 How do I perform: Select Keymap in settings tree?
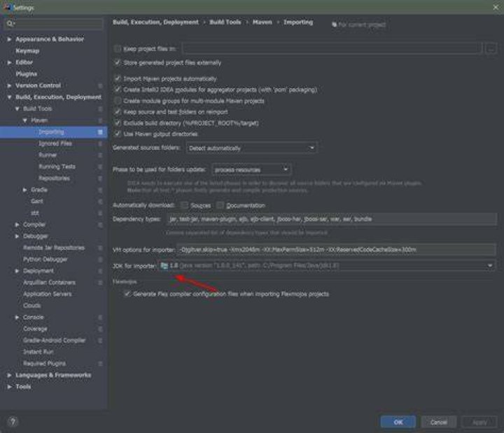(x=27, y=51)
